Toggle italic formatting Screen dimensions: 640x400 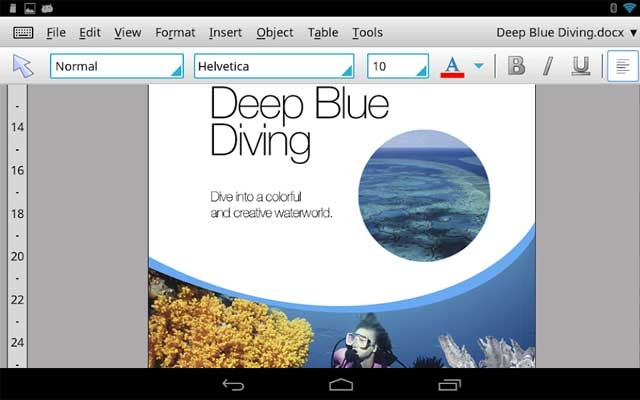click(547, 67)
